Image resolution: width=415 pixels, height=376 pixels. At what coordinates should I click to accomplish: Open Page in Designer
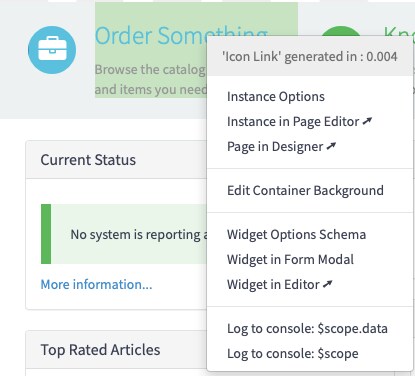coord(281,147)
